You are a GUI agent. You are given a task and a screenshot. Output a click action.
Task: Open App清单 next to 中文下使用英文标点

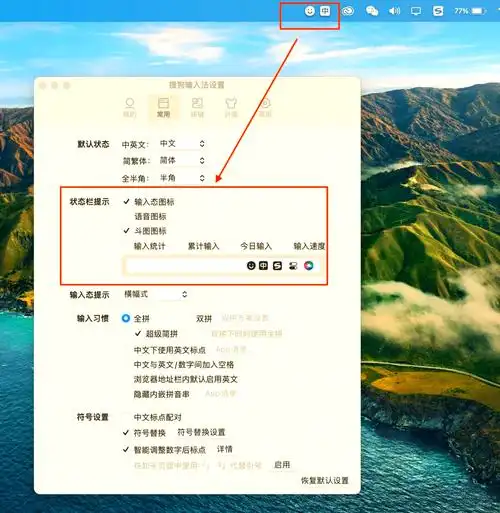click(231, 349)
